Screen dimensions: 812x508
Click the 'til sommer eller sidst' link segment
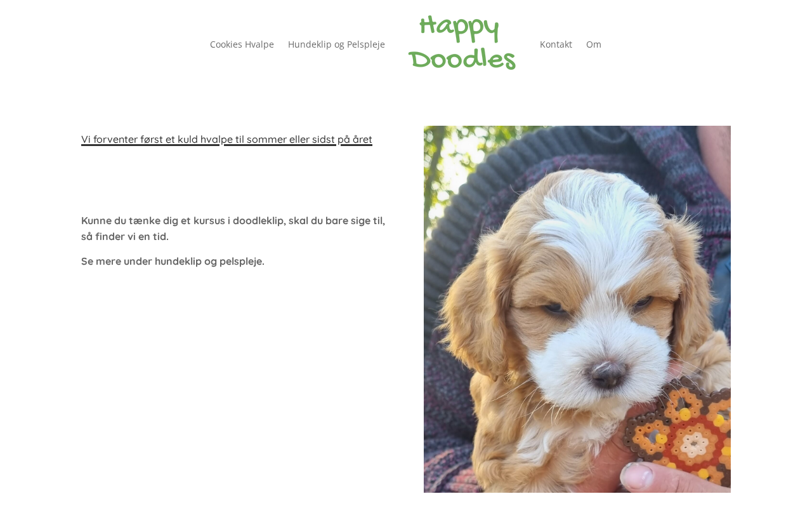point(280,139)
